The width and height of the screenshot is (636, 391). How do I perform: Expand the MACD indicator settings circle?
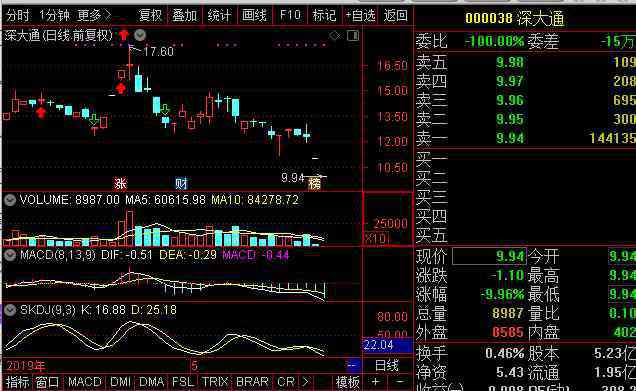click(10, 255)
